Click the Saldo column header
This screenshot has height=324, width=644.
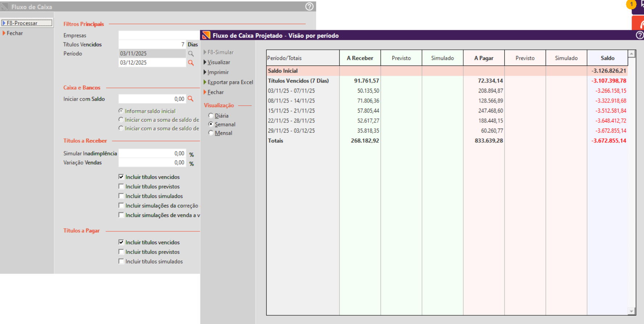607,58
